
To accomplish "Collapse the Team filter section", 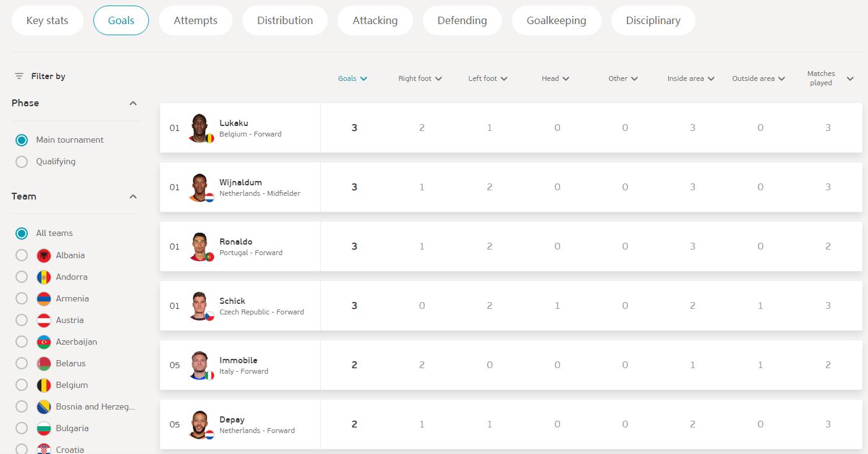I will click(133, 196).
